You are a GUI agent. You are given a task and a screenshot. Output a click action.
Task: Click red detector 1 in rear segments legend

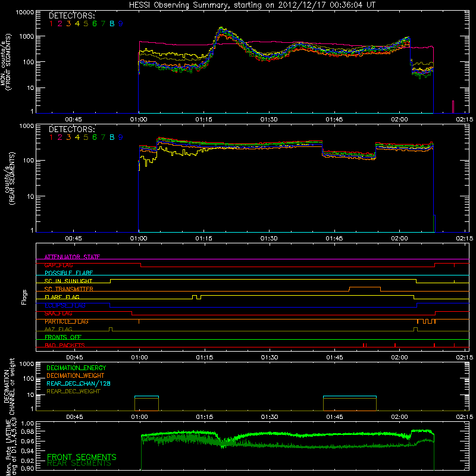(x=51, y=137)
